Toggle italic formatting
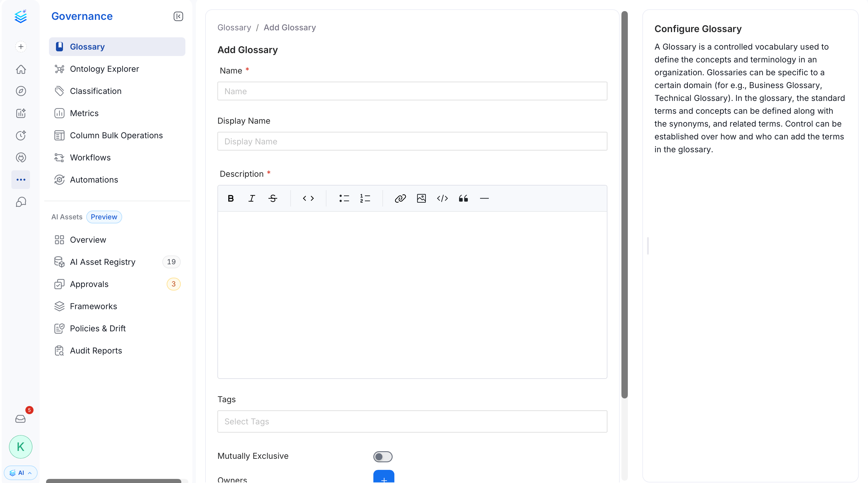The image size is (868, 483). click(252, 198)
